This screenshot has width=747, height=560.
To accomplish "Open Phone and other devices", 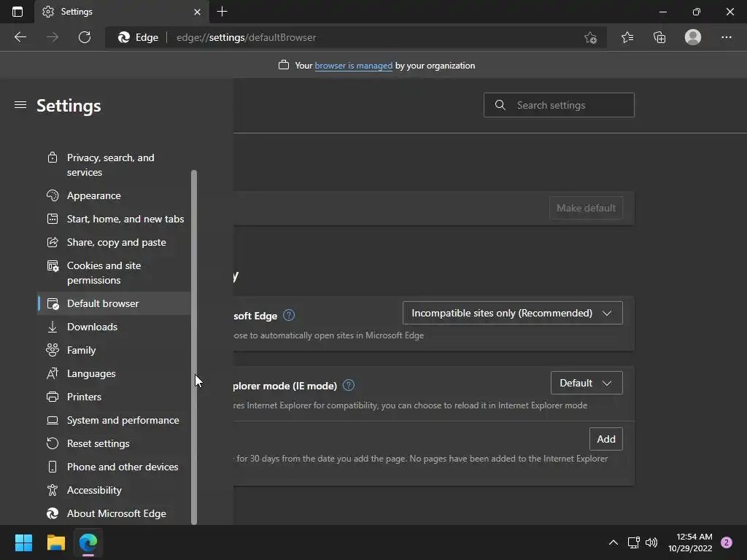I will pos(115,467).
